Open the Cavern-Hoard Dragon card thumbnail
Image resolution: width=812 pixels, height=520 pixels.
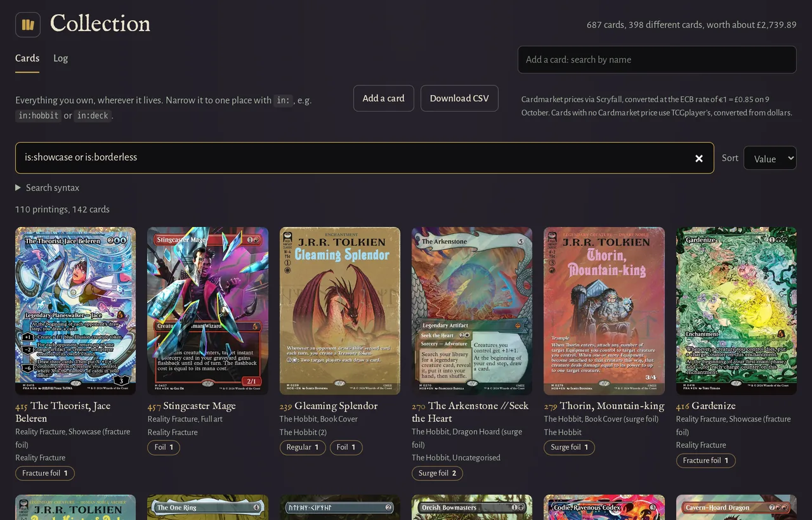coord(737,507)
